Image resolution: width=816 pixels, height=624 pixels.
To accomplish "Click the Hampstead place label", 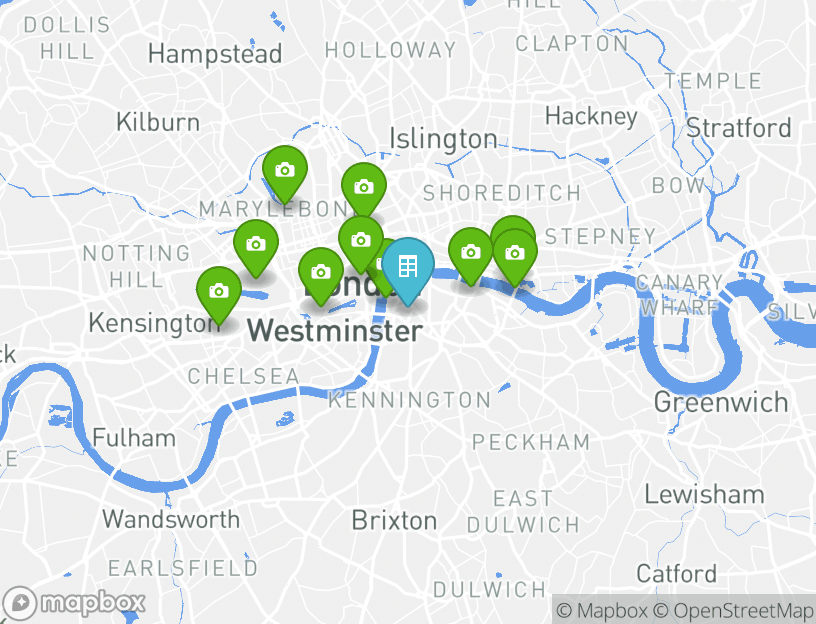I will click(x=215, y=54).
